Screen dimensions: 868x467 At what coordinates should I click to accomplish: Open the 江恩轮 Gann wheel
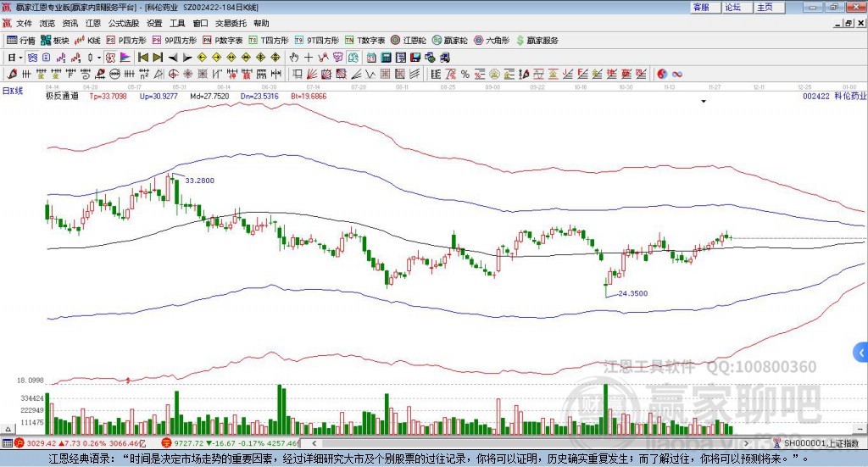point(409,41)
